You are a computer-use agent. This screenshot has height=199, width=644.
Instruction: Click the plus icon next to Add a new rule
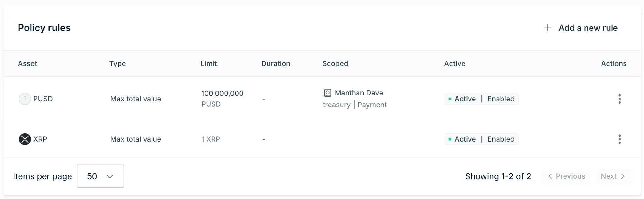coord(548,28)
